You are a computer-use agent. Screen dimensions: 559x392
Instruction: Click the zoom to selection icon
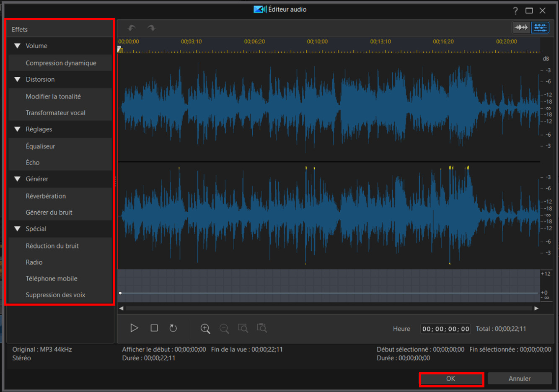pyautogui.click(x=243, y=328)
